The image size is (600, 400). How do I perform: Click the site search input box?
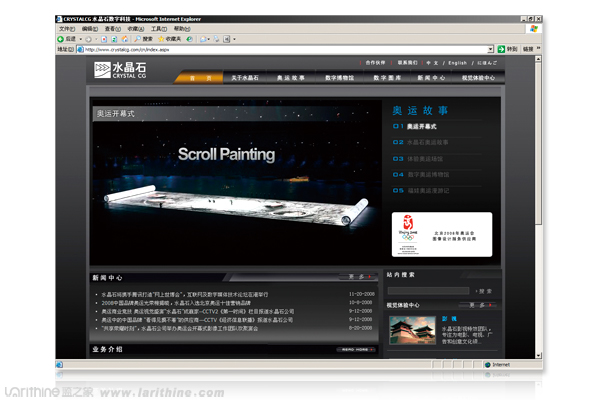pos(429,291)
